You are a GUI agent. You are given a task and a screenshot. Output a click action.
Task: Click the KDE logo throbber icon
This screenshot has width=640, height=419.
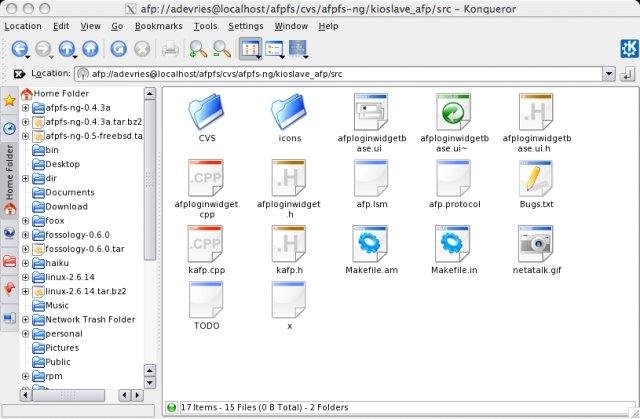(629, 49)
